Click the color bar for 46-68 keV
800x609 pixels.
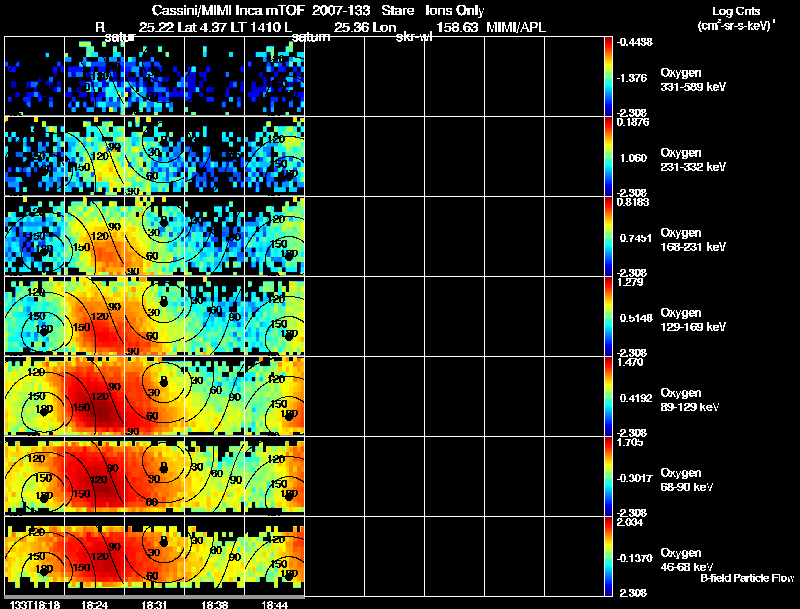tap(608, 556)
